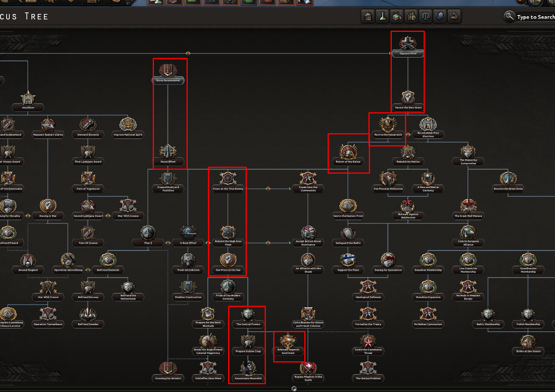Select the Operation Tannenbaum focus
Image resolution: width=555 pixels, height=392 pixels.
point(48,317)
